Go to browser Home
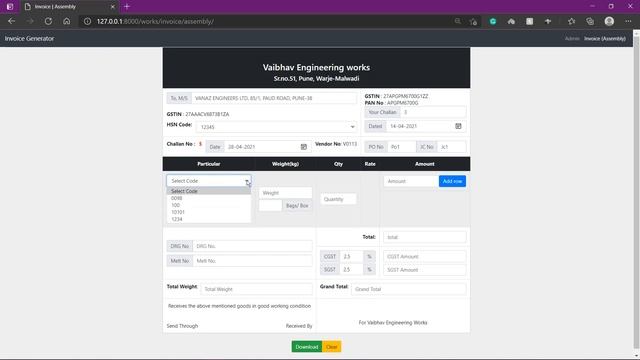This screenshot has width=640, height=360. click(67, 21)
